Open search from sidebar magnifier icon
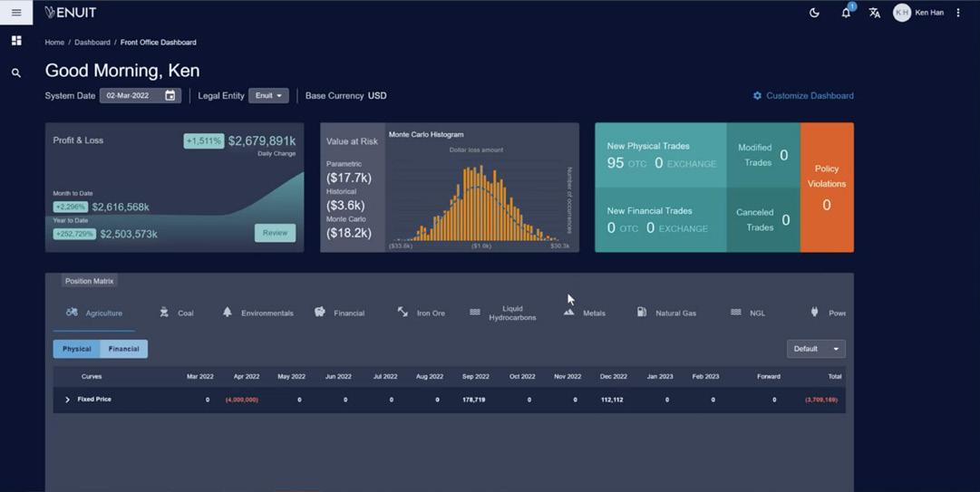The width and height of the screenshot is (980, 492). coord(16,73)
